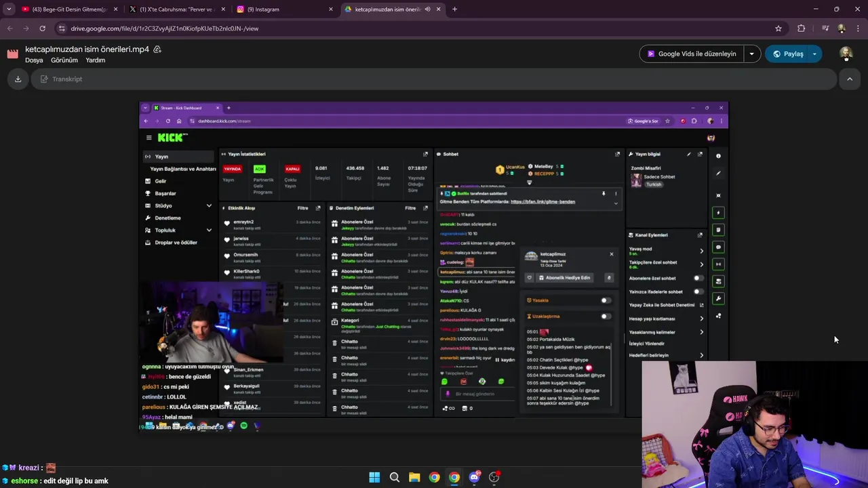868x488 pixels.
Task: Click the cloud saved status icon beside filename
Action: (x=157, y=49)
